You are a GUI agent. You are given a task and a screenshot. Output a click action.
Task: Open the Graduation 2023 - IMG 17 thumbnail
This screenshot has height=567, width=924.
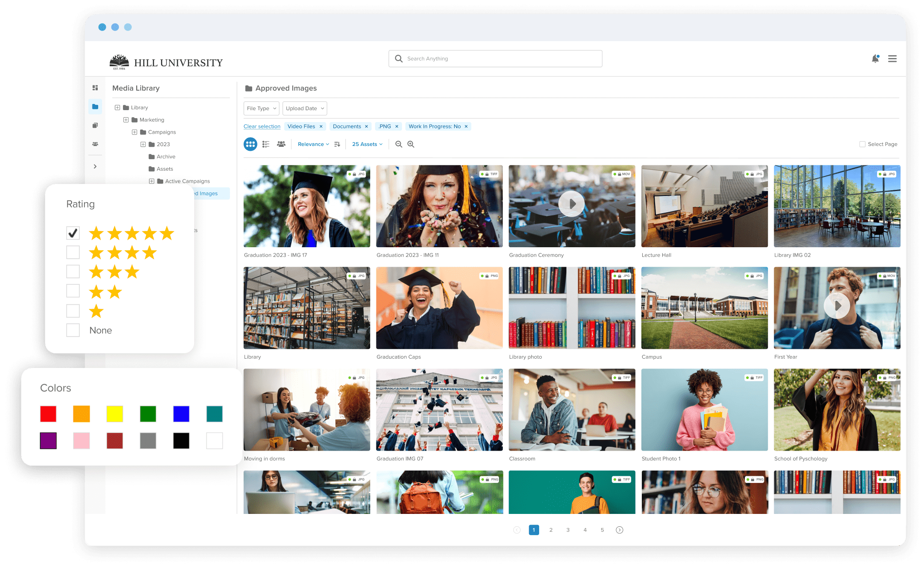pyautogui.click(x=307, y=206)
